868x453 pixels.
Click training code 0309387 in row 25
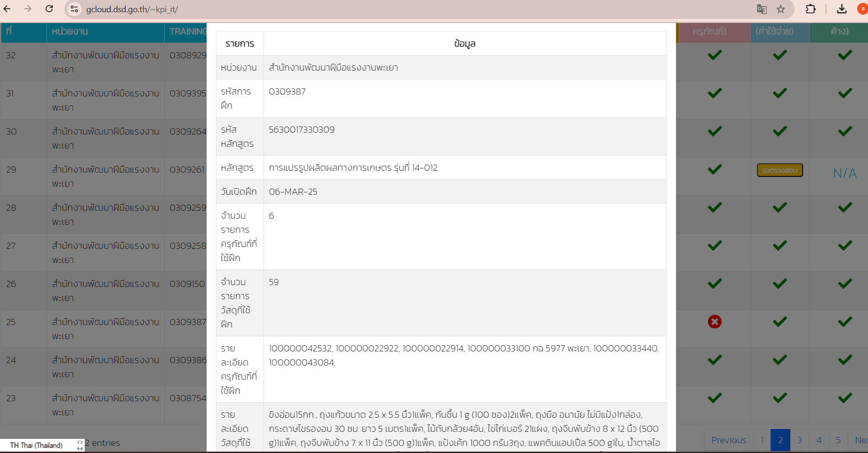pos(188,322)
